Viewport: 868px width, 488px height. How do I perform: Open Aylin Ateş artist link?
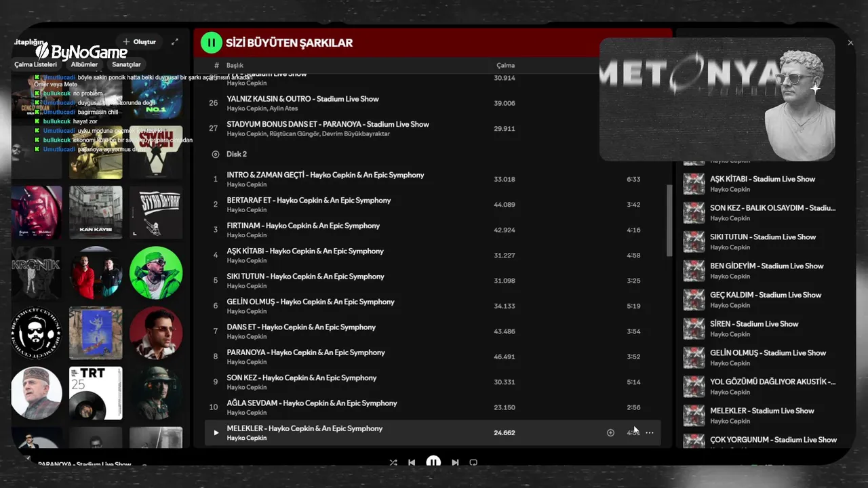coord(283,108)
